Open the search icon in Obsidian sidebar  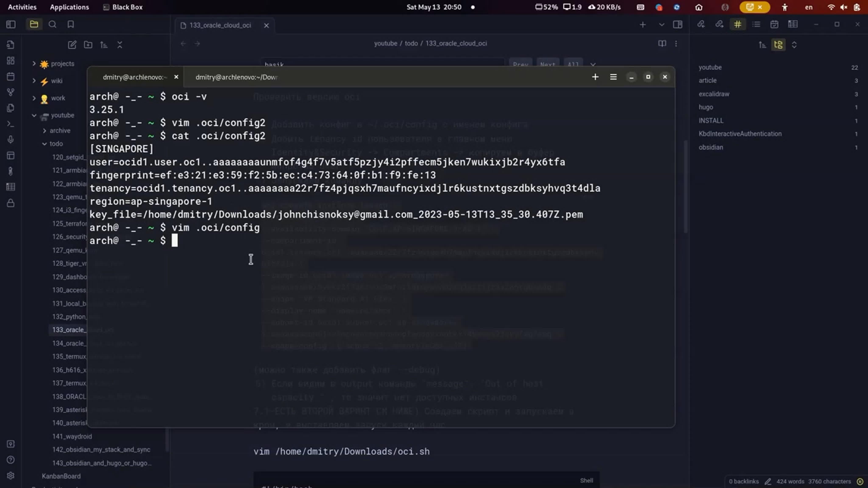tap(52, 24)
